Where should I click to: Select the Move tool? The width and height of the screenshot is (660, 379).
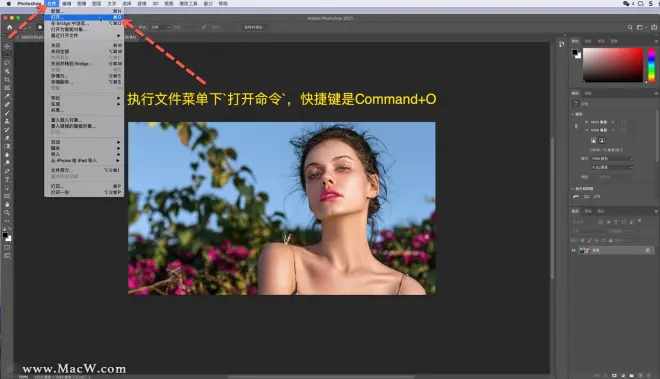pyautogui.click(x=7, y=46)
